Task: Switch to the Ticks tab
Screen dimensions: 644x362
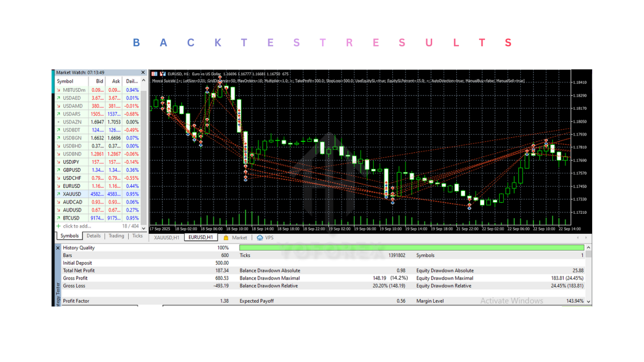Action: click(x=137, y=235)
